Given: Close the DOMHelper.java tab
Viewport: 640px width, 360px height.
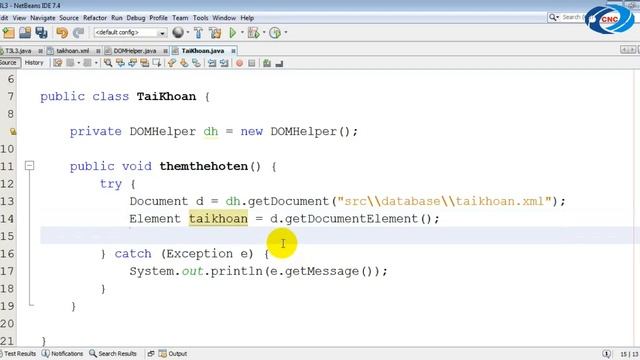Looking at the screenshot, I should coord(165,51).
